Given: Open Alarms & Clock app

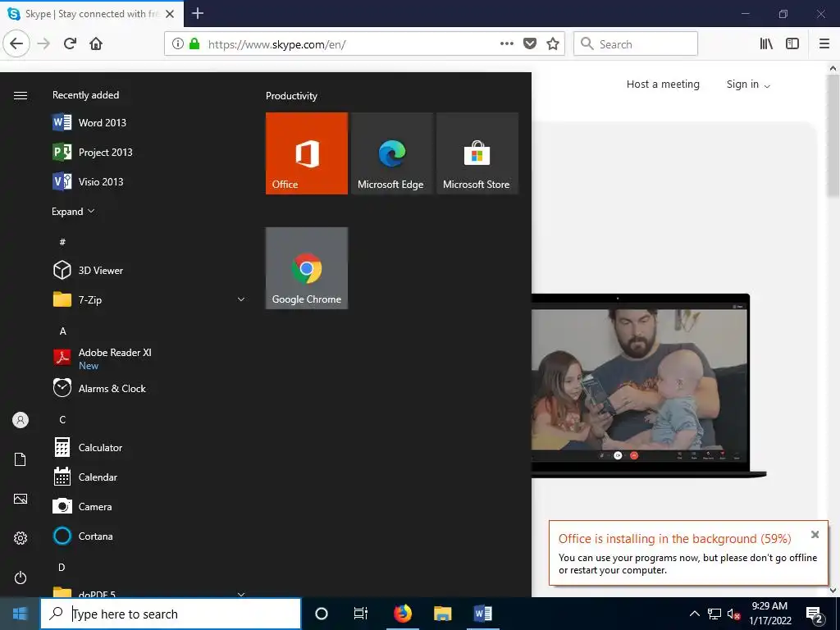Looking at the screenshot, I should pyautogui.click(x=112, y=388).
